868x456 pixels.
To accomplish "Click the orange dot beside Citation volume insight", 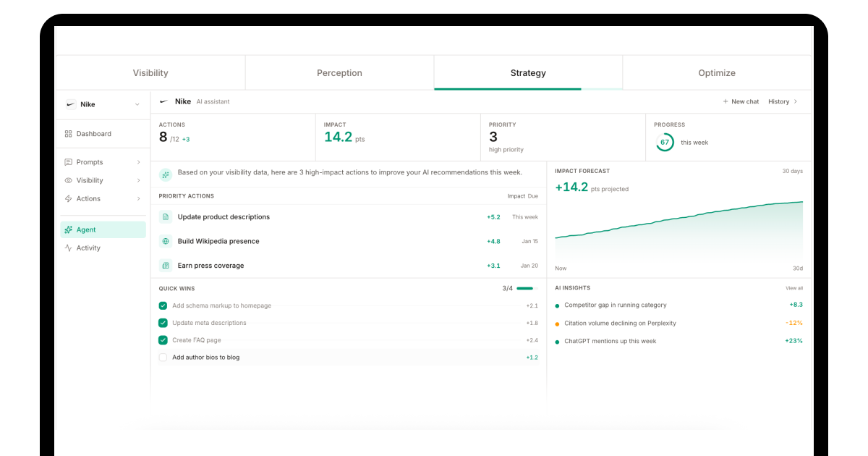I will [x=557, y=324].
